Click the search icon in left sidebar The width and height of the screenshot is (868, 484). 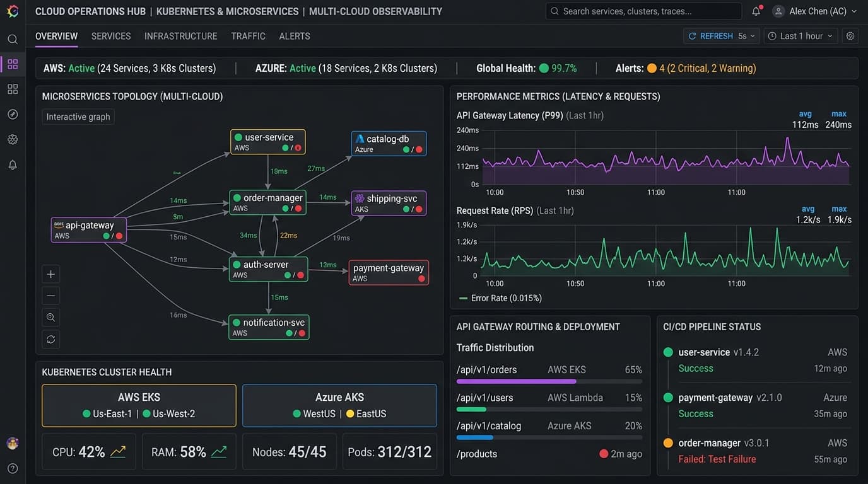(13, 39)
